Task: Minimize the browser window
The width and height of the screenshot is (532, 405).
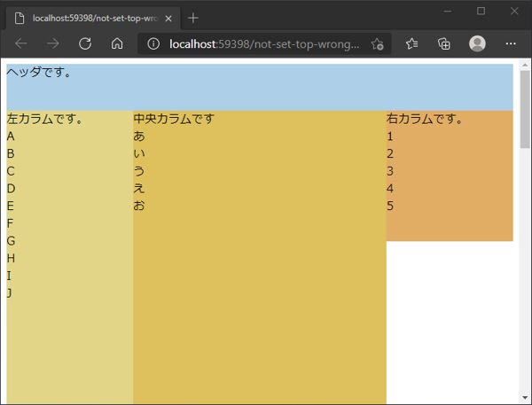Action: (x=448, y=12)
